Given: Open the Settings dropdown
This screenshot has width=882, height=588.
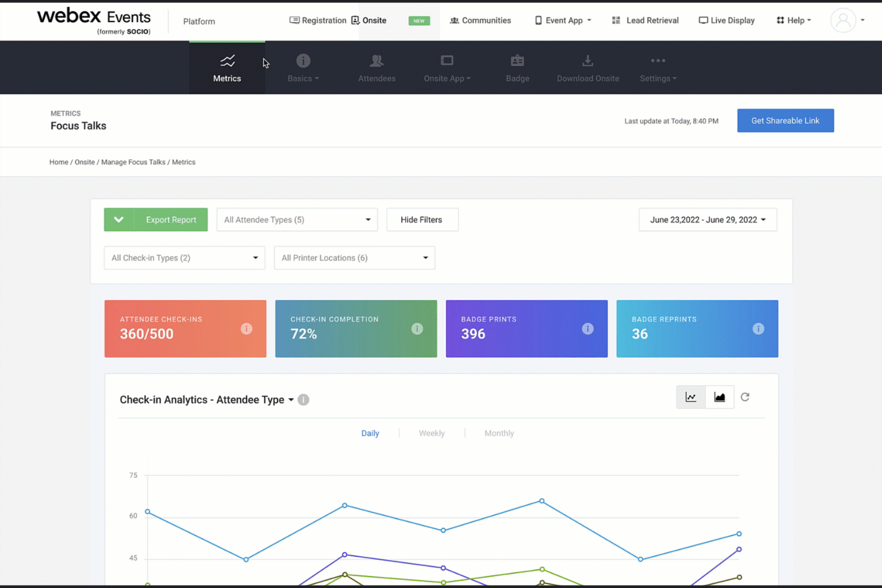Looking at the screenshot, I should (x=658, y=68).
